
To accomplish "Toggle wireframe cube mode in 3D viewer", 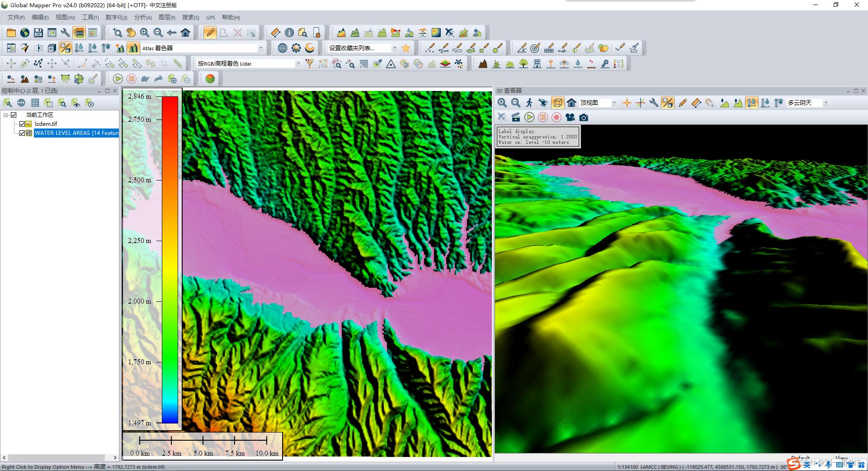I will point(558,103).
